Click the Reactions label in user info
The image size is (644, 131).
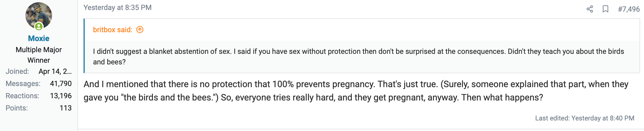pyautogui.click(x=22, y=96)
